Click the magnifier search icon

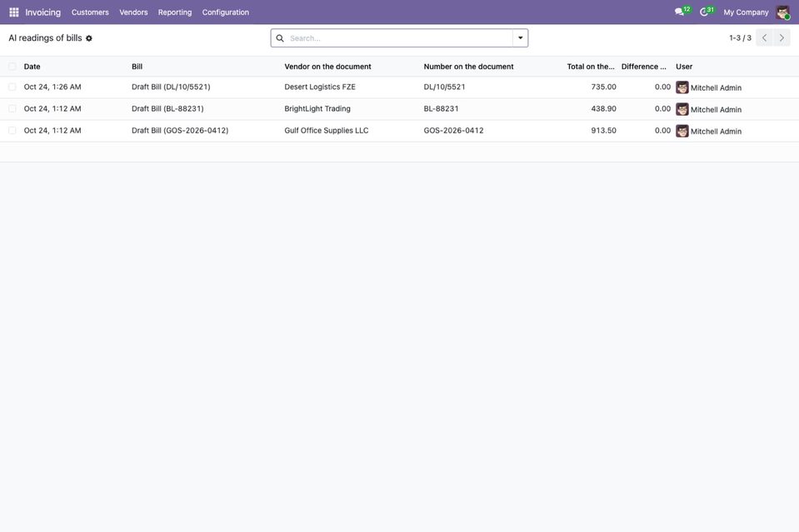click(x=280, y=38)
